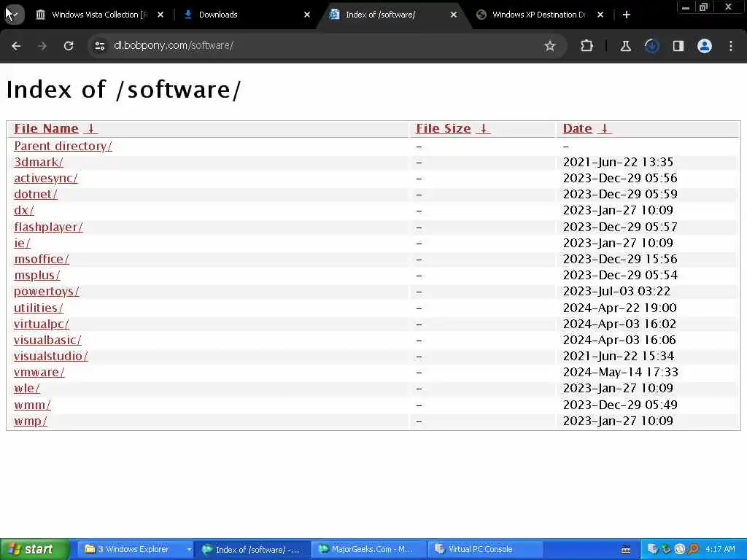Open the msplus folder
The width and height of the screenshot is (747, 560).
click(37, 275)
